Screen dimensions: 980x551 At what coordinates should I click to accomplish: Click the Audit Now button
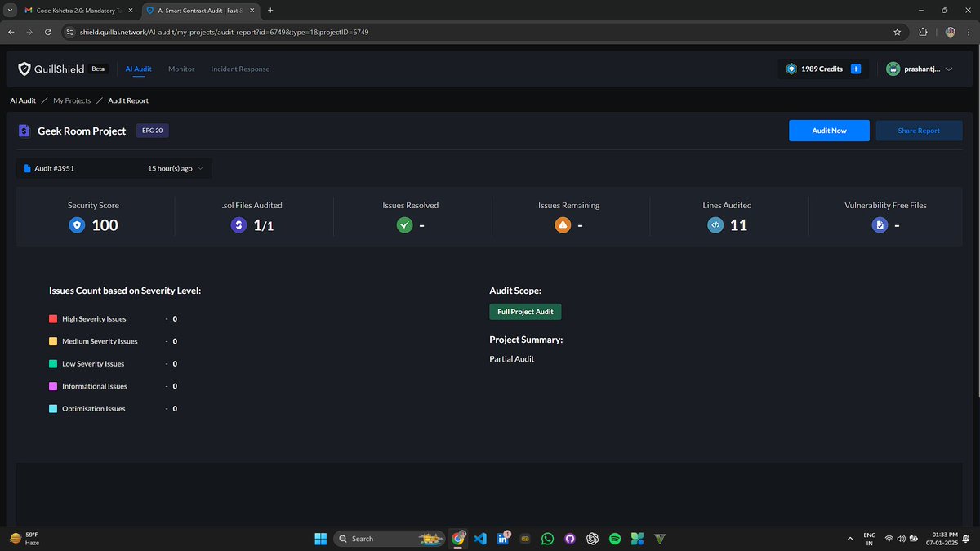[829, 131]
